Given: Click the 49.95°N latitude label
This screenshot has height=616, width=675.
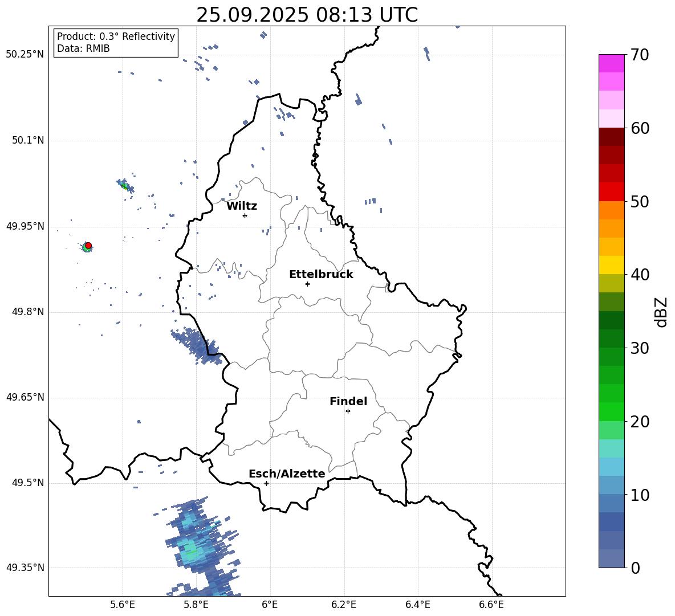Looking at the screenshot, I should (25, 227).
